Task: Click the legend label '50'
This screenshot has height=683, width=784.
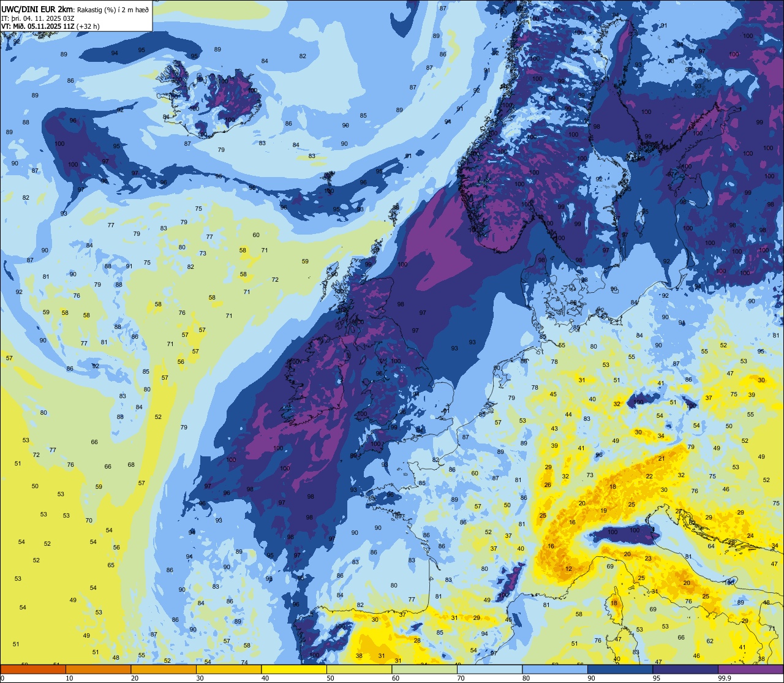Action: (x=330, y=678)
